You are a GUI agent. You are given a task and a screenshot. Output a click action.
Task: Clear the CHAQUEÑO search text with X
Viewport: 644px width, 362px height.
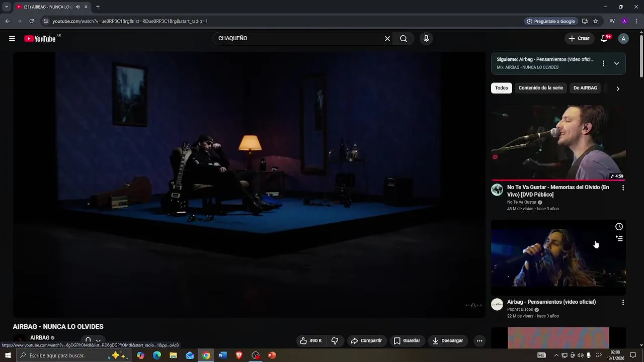click(387, 39)
